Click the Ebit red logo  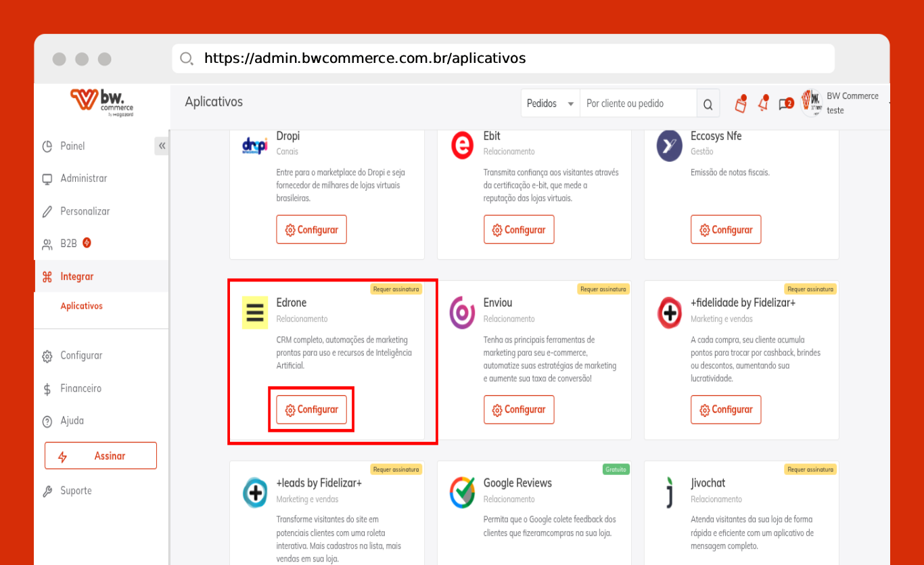click(462, 146)
